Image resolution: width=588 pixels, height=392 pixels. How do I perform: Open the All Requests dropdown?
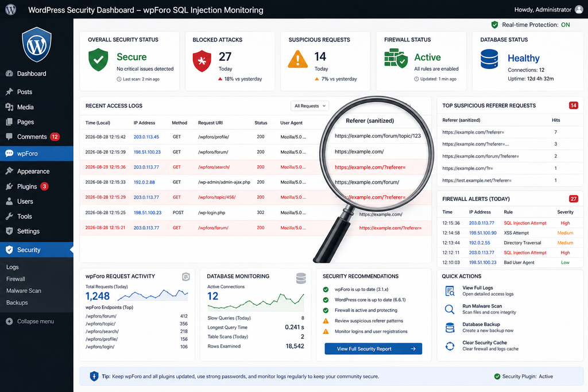click(x=310, y=106)
